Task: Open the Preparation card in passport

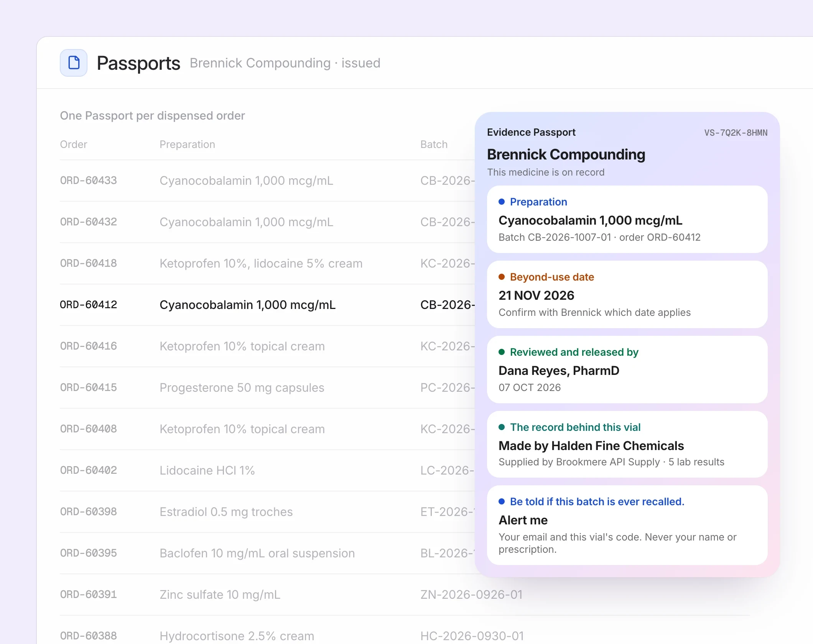Action: (x=627, y=219)
